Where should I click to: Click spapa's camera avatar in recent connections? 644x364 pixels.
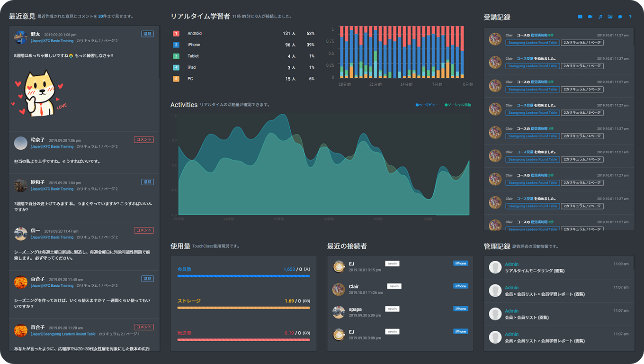pos(339,312)
